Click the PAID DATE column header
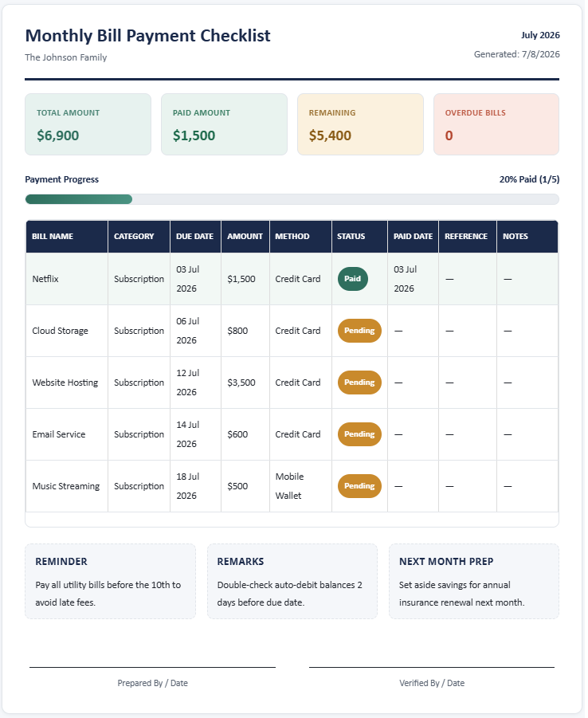Image resolution: width=588 pixels, height=718 pixels. coord(413,237)
